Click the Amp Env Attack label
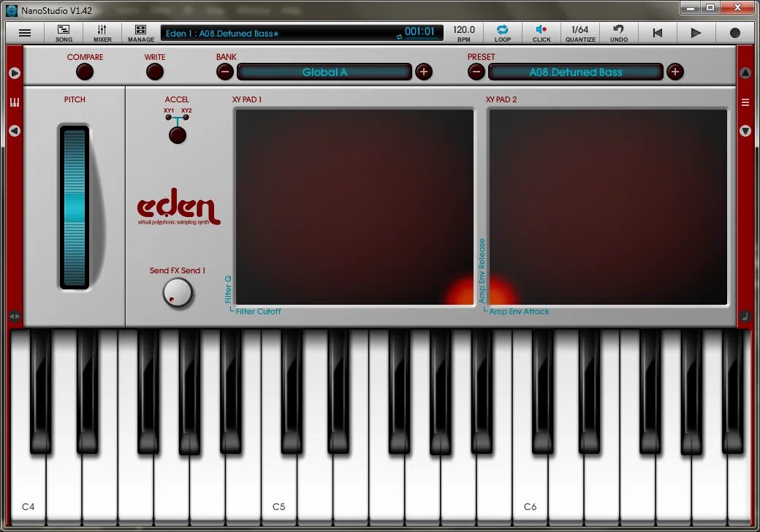 519,311
